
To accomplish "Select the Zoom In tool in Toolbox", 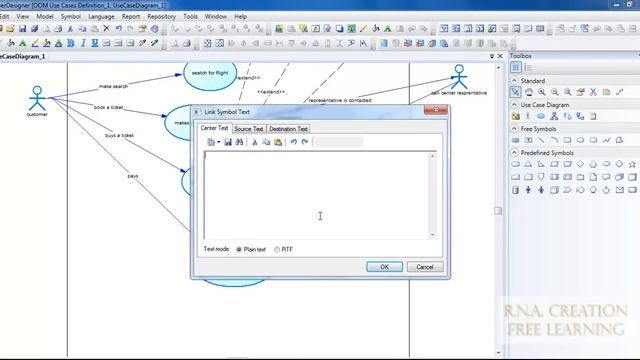I will (x=542, y=92).
